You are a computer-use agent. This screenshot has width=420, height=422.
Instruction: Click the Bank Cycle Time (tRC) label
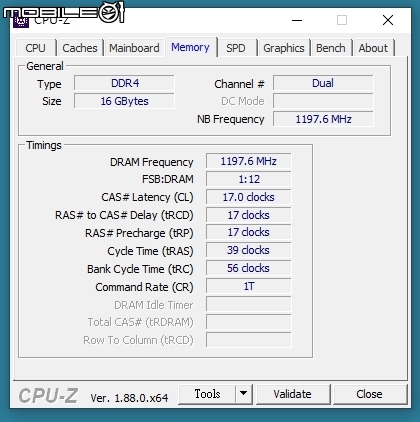[140, 269]
